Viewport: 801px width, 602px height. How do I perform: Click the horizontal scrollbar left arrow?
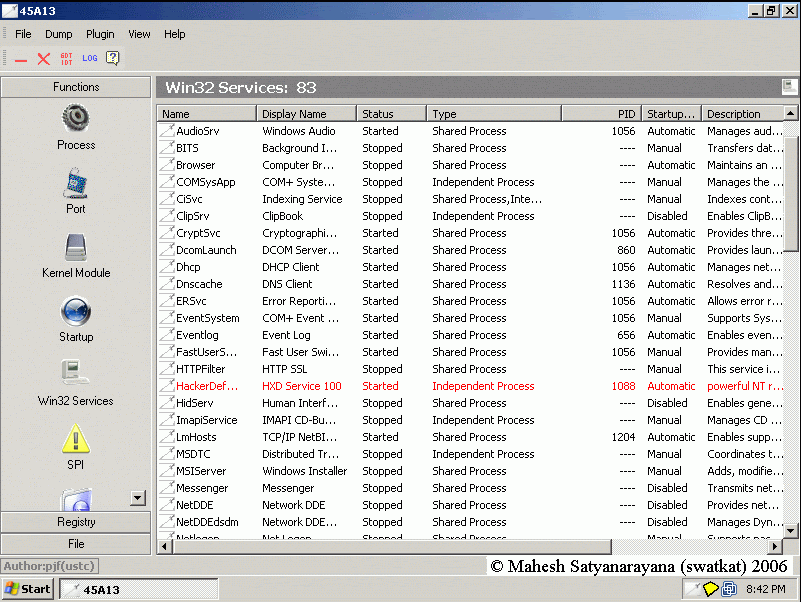[x=164, y=546]
